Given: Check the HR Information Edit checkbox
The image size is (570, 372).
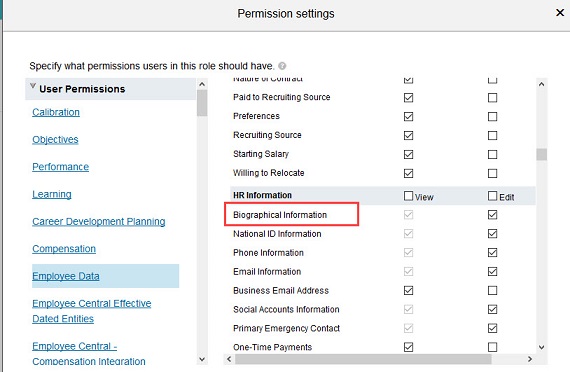Looking at the screenshot, I should (493, 196).
